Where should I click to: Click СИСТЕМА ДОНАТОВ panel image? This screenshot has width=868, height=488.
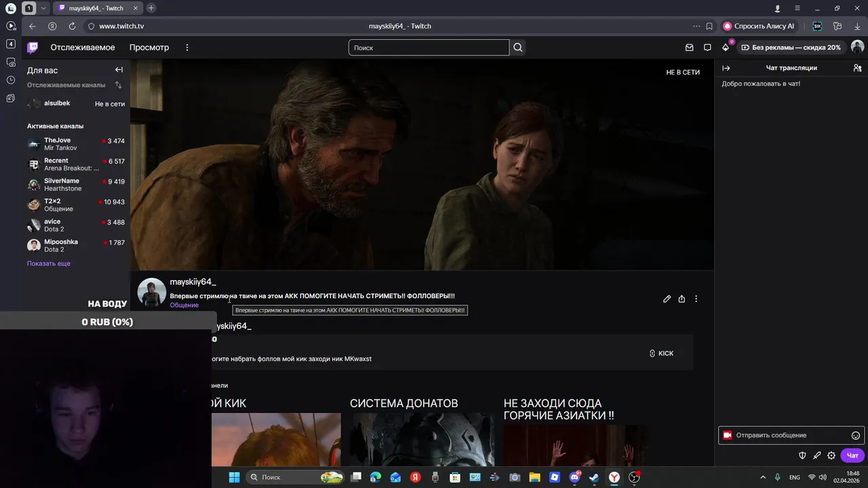point(422,439)
